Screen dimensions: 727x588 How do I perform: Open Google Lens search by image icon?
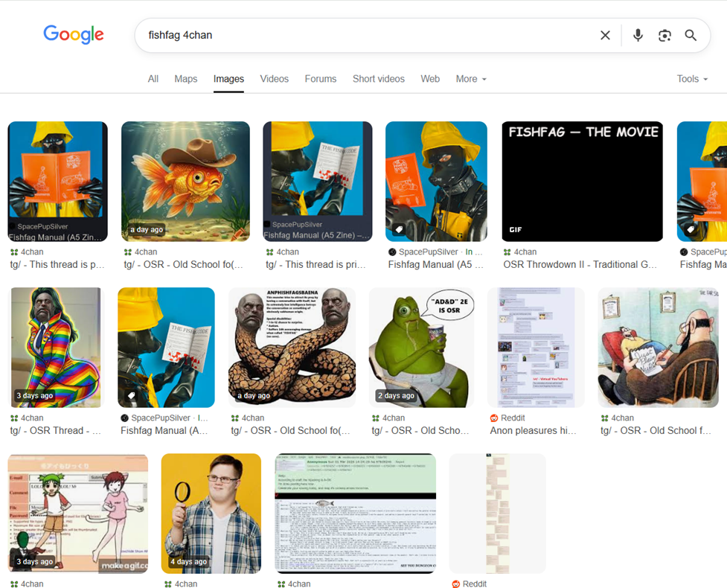[664, 35]
